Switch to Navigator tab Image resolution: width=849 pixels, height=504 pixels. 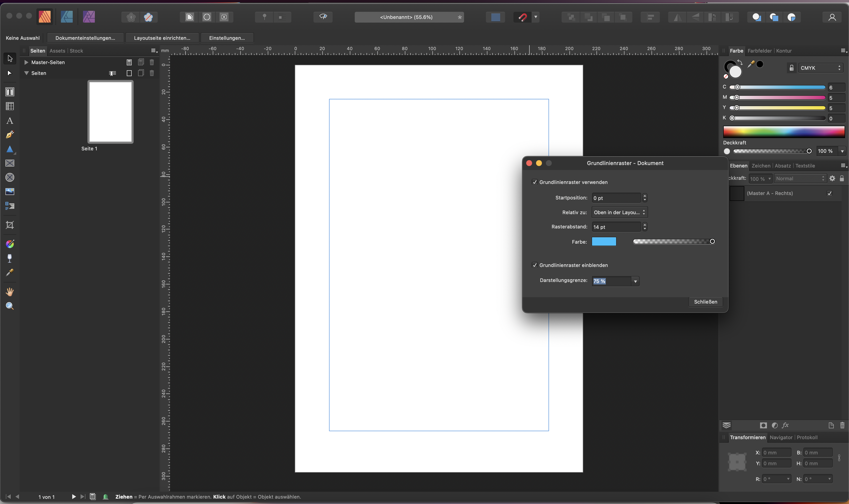781,437
